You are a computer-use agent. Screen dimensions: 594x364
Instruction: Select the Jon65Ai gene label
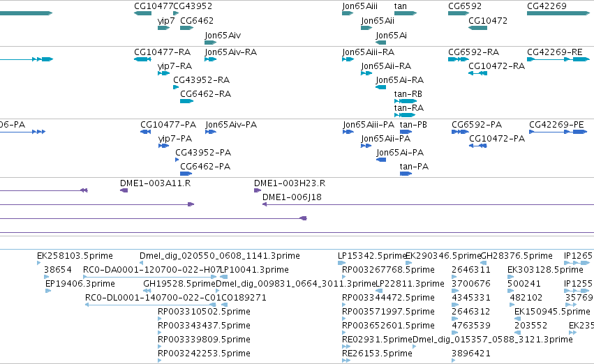coord(392,35)
